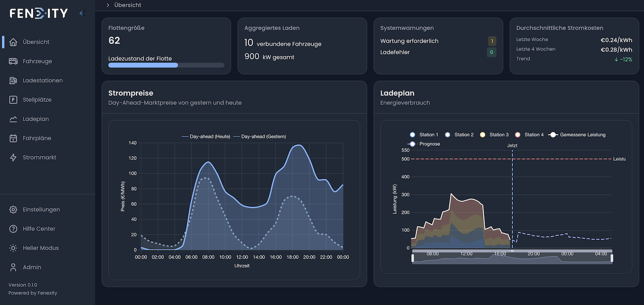Collapse the sidebar with the double-chevron arrow
The image size is (644, 305).
(82, 13)
